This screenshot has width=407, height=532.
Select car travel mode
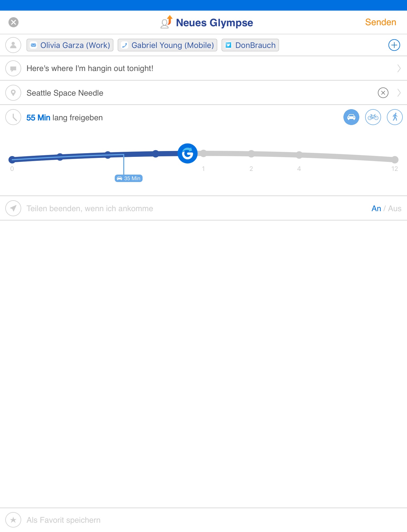(351, 117)
